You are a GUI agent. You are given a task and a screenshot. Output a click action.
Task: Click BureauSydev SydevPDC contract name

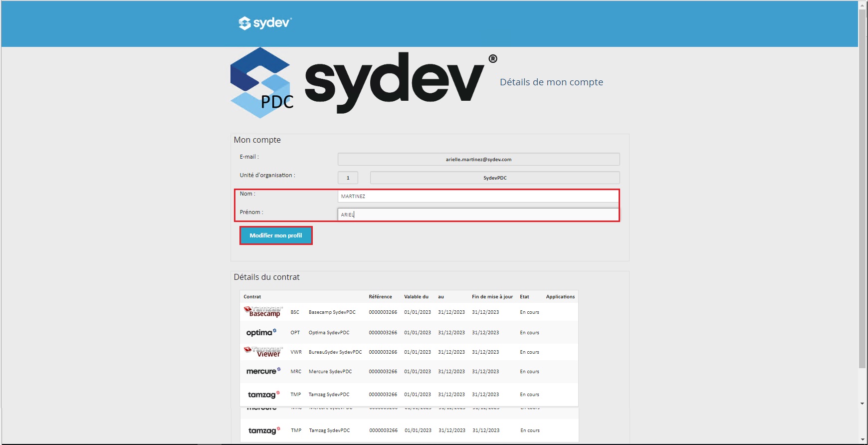335,352
